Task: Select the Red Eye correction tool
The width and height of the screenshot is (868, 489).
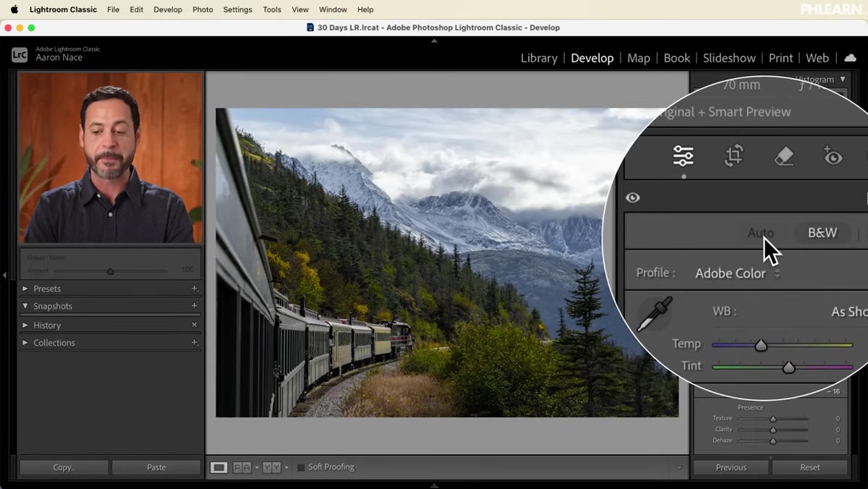Action: [833, 156]
